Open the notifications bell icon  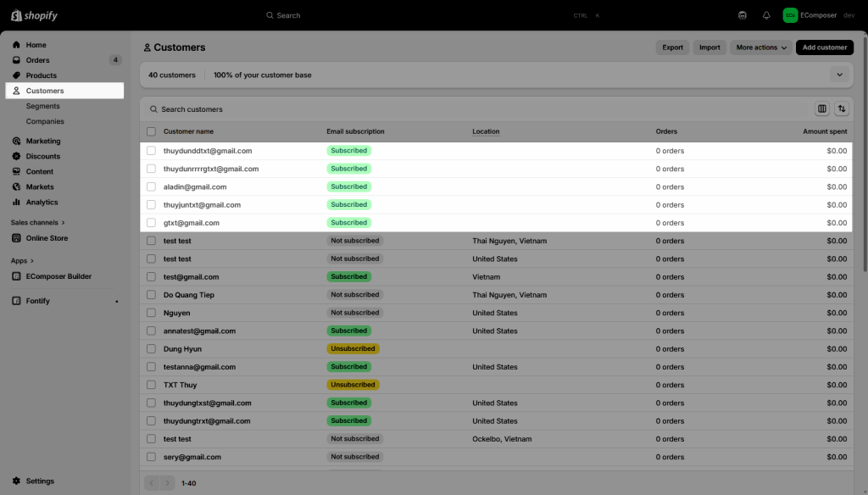click(x=766, y=15)
